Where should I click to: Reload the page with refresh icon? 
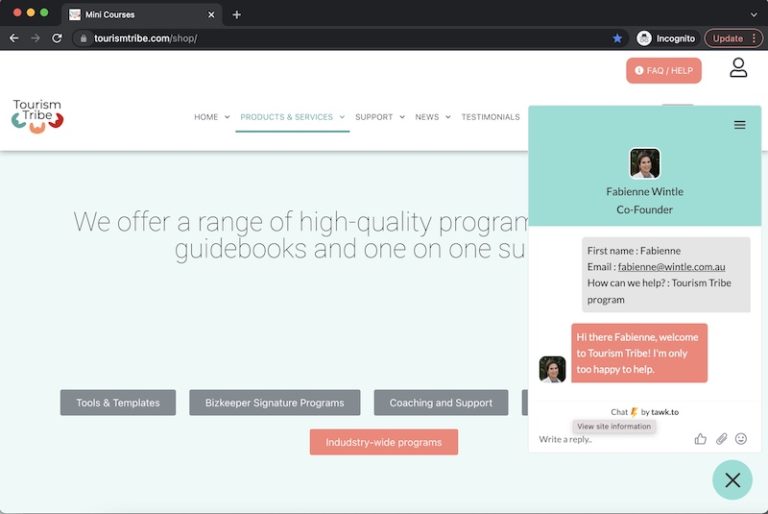tap(57, 38)
